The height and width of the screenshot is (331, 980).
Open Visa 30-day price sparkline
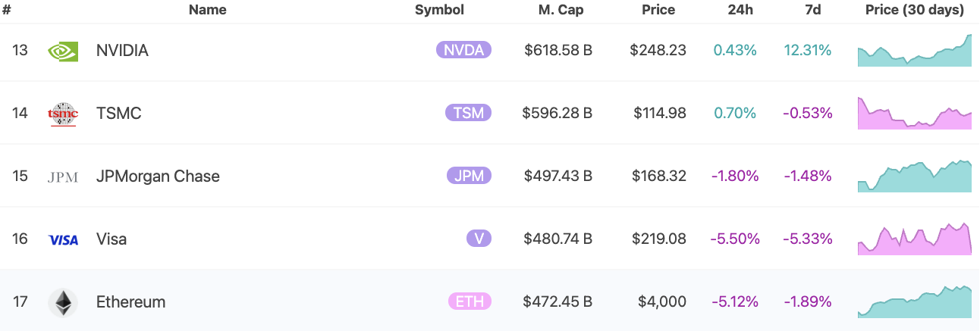pos(915,239)
